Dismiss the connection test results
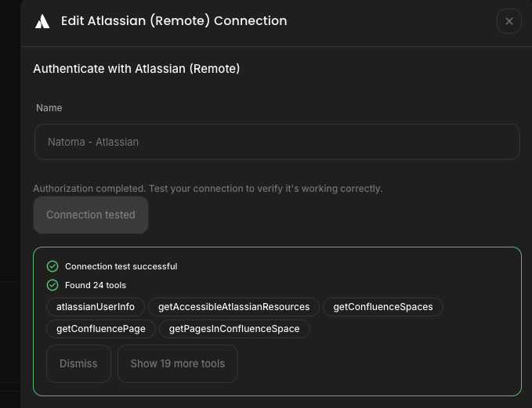 78,363
